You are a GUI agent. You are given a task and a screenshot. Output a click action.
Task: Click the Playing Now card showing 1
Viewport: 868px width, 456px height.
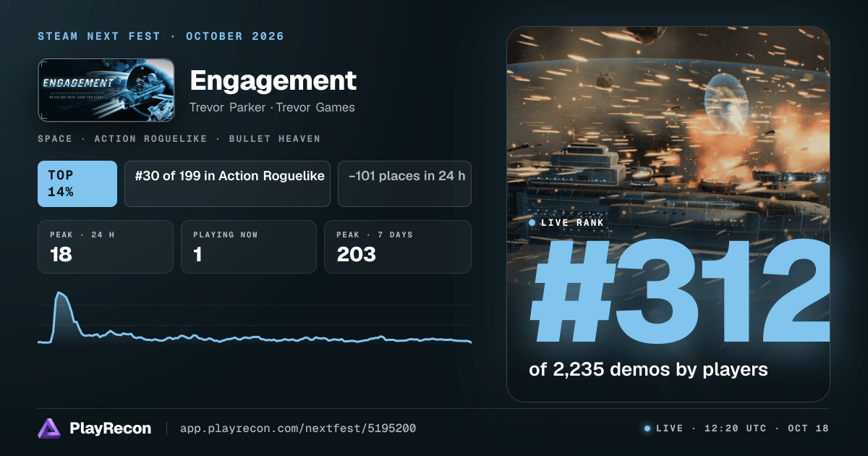pyautogui.click(x=249, y=247)
